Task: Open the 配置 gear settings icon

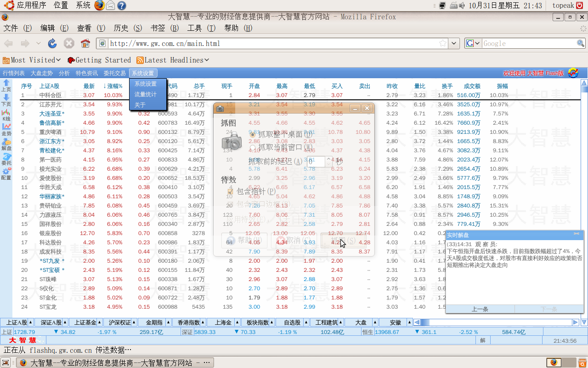Action: (6, 171)
